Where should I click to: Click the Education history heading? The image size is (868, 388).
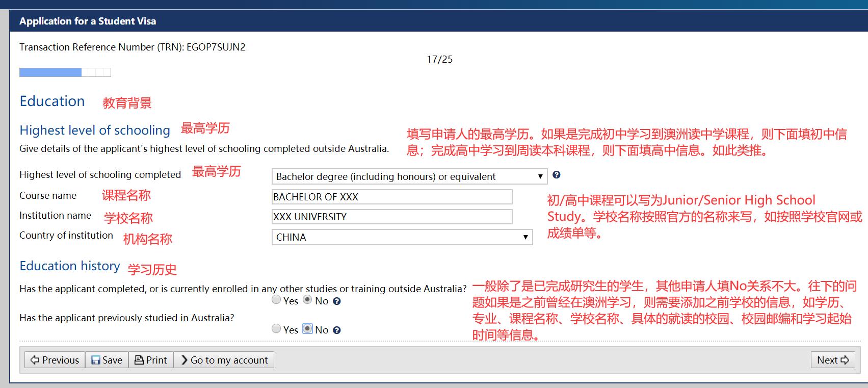click(x=70, y=266)
